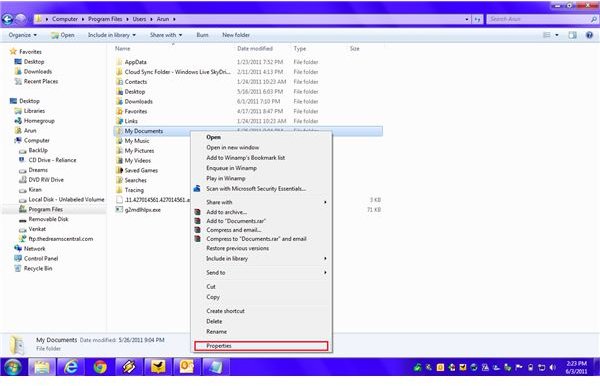The image size is (600, 386).
Task: Choose Enqueue in Winamp
Action: [x=262, y=168]
